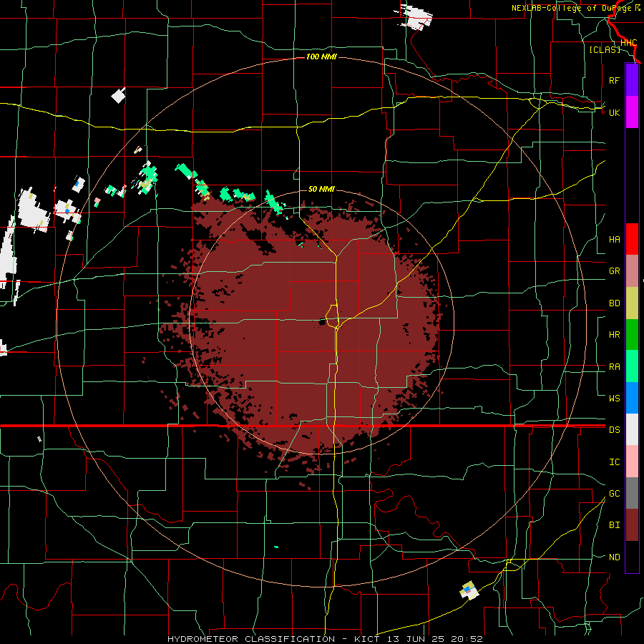
Task: Click the GR legend label
Action: point(614,271)
